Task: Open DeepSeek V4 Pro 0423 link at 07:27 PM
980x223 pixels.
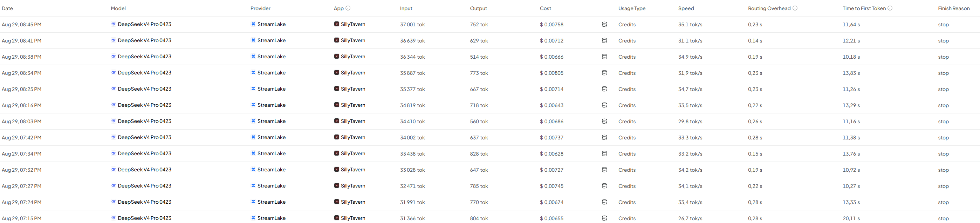Action: tap(145, 186)
